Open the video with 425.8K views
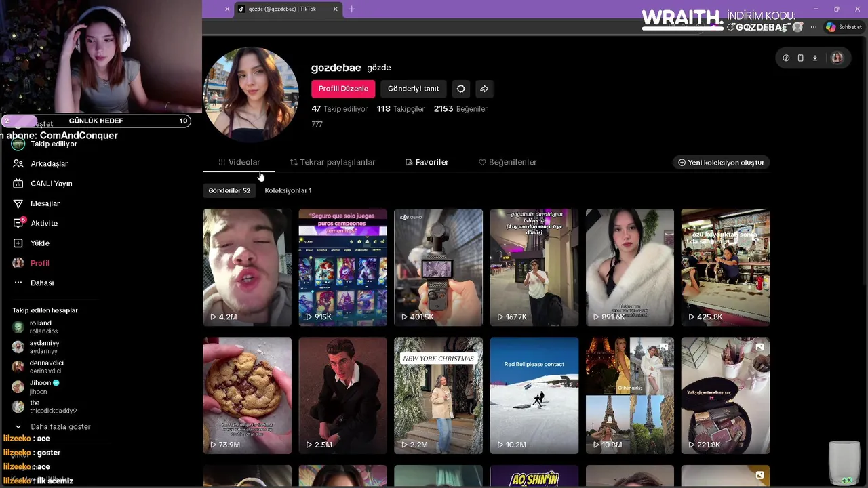 726,267
